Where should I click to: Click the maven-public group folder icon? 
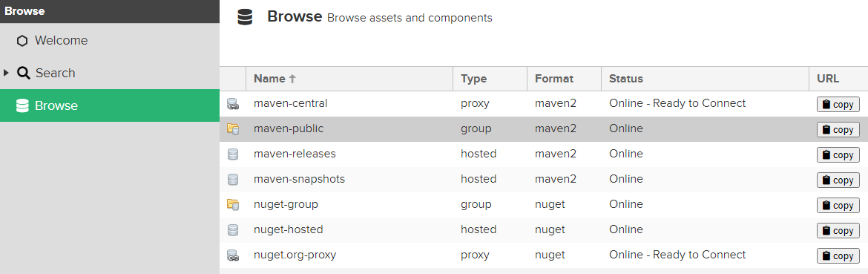[x=233, y=129]
